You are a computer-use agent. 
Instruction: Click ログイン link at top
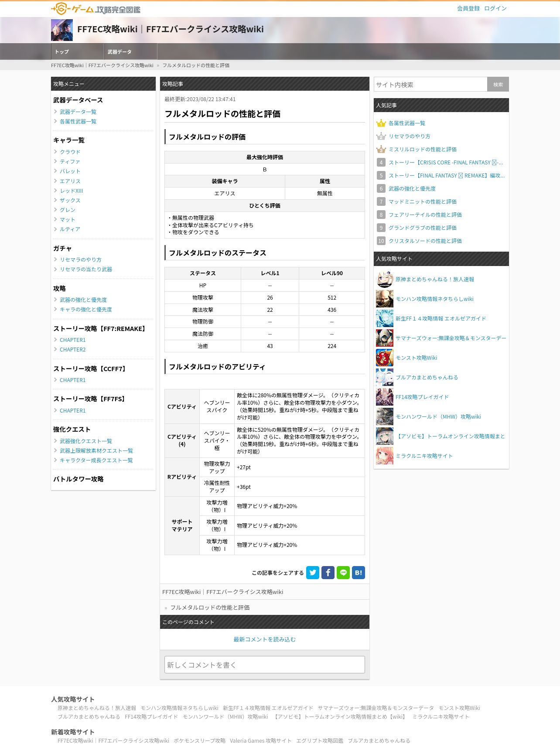pyautogui.click(x=495, y=8)
